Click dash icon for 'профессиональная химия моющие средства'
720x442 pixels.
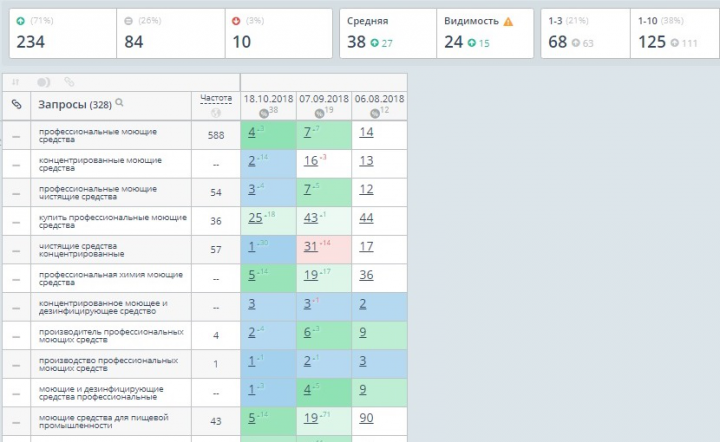(x=16, y=280)
